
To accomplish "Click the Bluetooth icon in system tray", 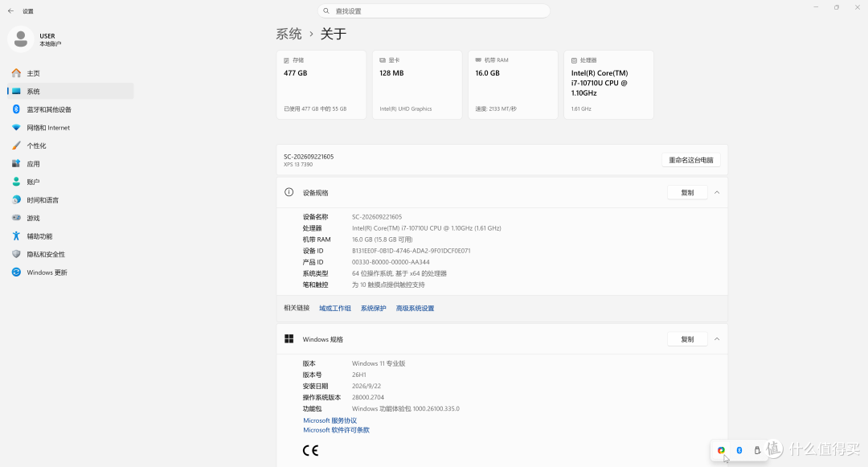I will [739, 450].
